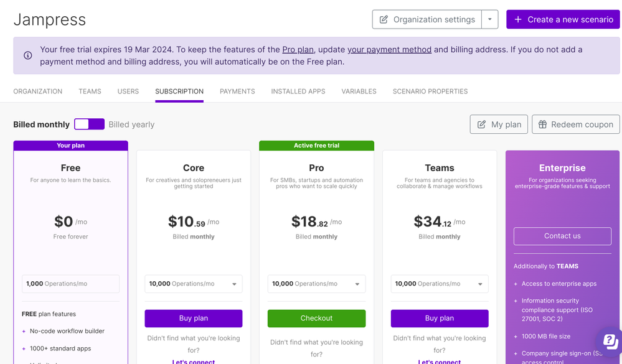Click Checkout on the Pro plan
Viewport: 622px width, 364px height.
[x=316, y=318]
